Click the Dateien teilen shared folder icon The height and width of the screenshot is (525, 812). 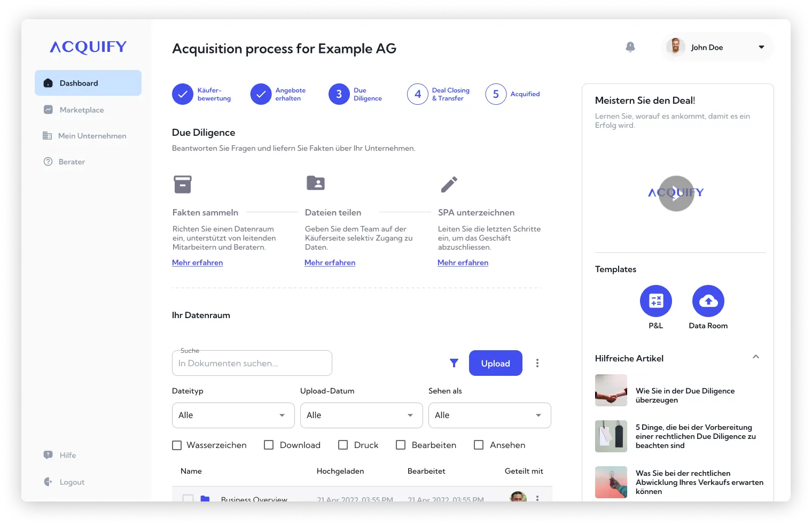point(316,183)
